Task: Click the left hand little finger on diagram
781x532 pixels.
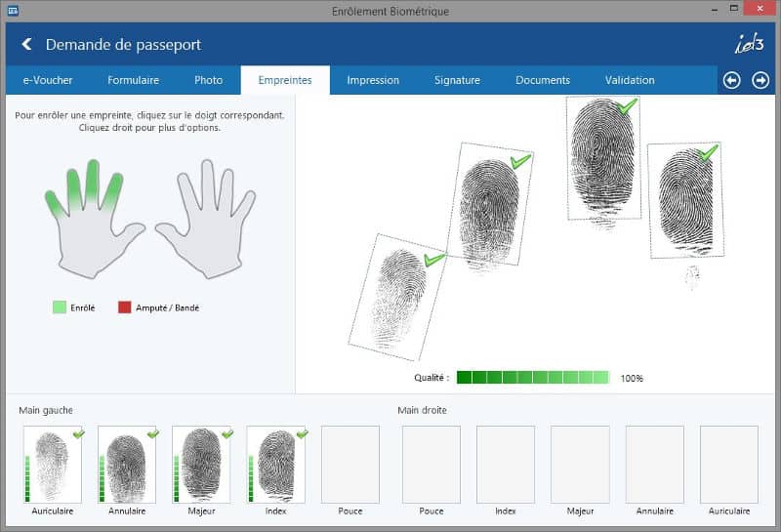Action: click(x=55, y=203)
